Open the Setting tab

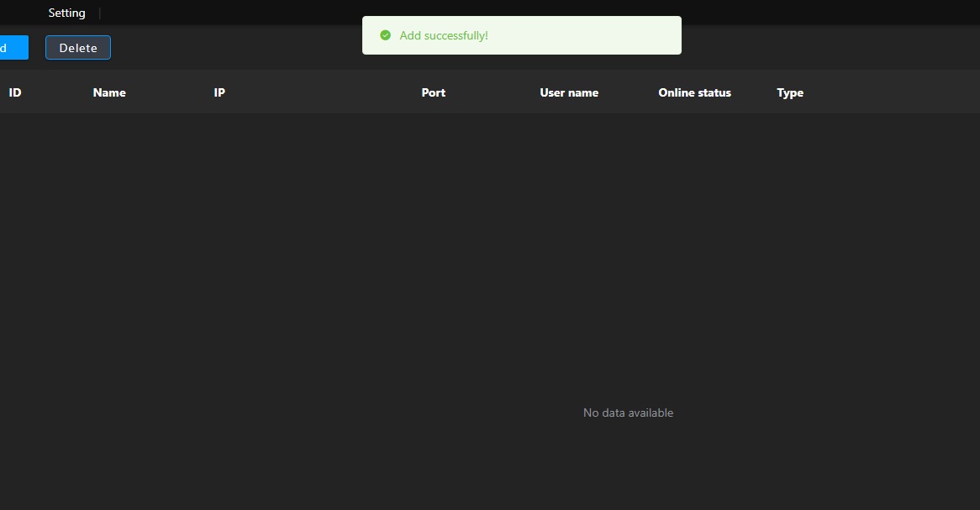(66, 13)
